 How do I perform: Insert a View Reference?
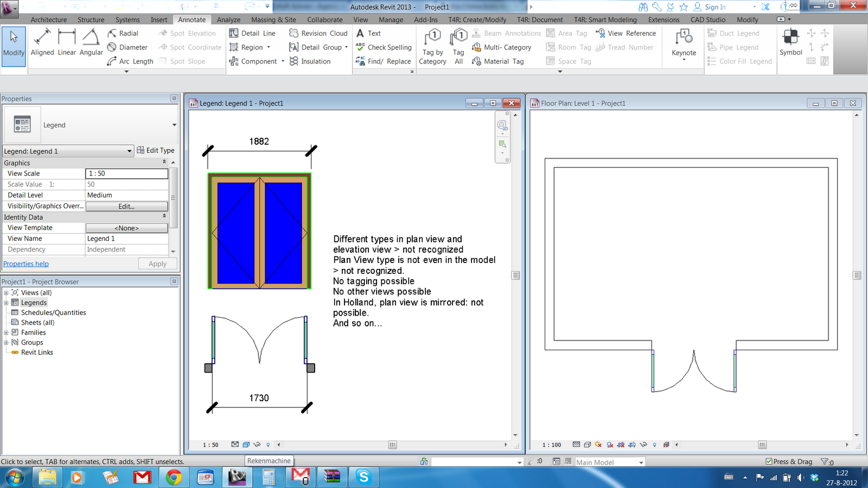[626, 33]
